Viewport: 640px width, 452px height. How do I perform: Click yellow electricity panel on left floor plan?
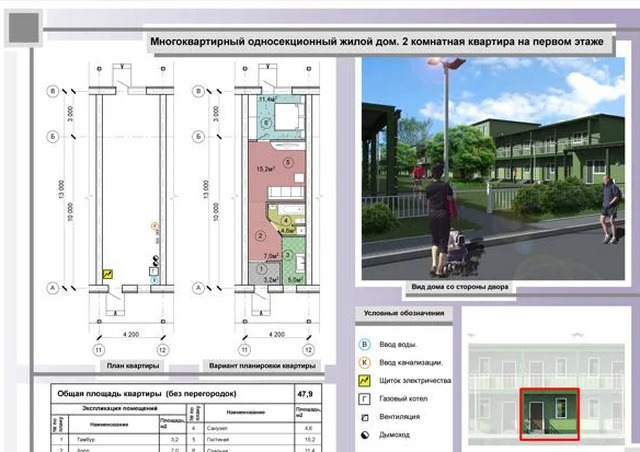(108, 274)
